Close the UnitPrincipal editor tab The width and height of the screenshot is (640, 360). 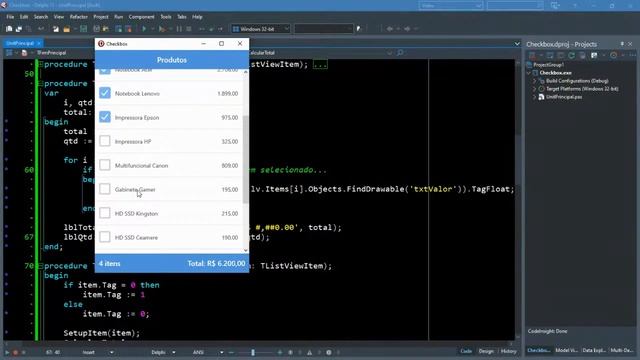coord(39,43)
